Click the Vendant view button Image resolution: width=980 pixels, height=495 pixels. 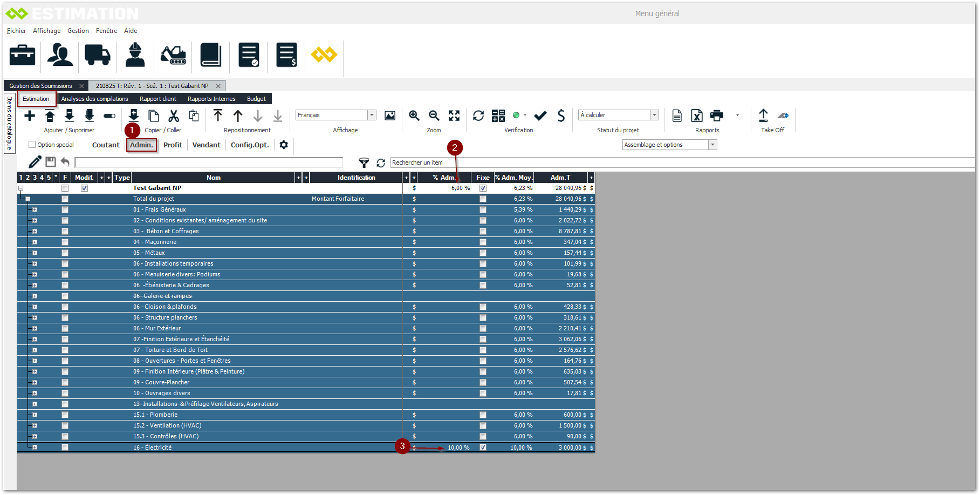click(x=206, y=145)
